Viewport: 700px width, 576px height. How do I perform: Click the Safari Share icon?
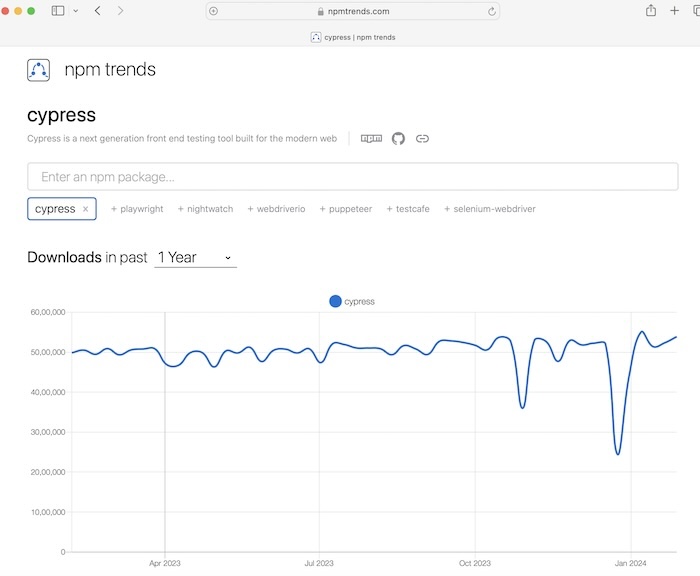click(651, 11)
